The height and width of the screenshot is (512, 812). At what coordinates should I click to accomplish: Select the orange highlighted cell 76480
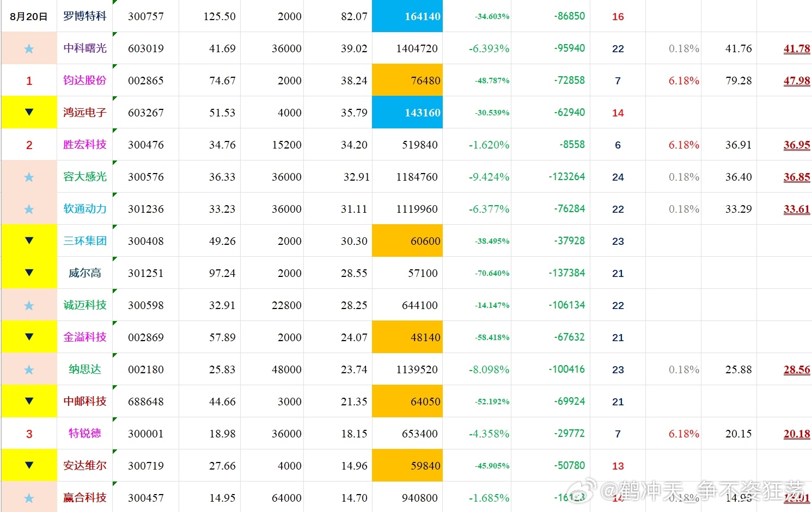click(x=407, y=81)
